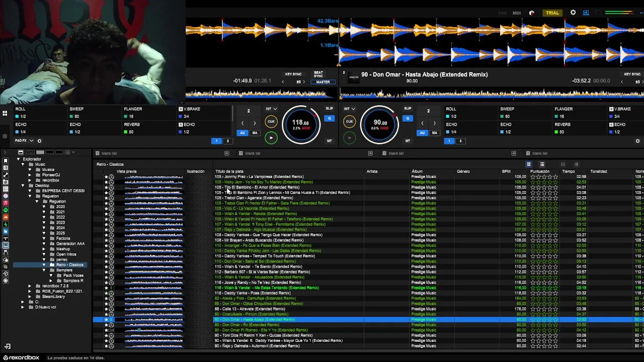Open pad FX settings gear on deck 2
This screenshot has width=644, height=362.
pyautogui.click(x=637, y=141)
